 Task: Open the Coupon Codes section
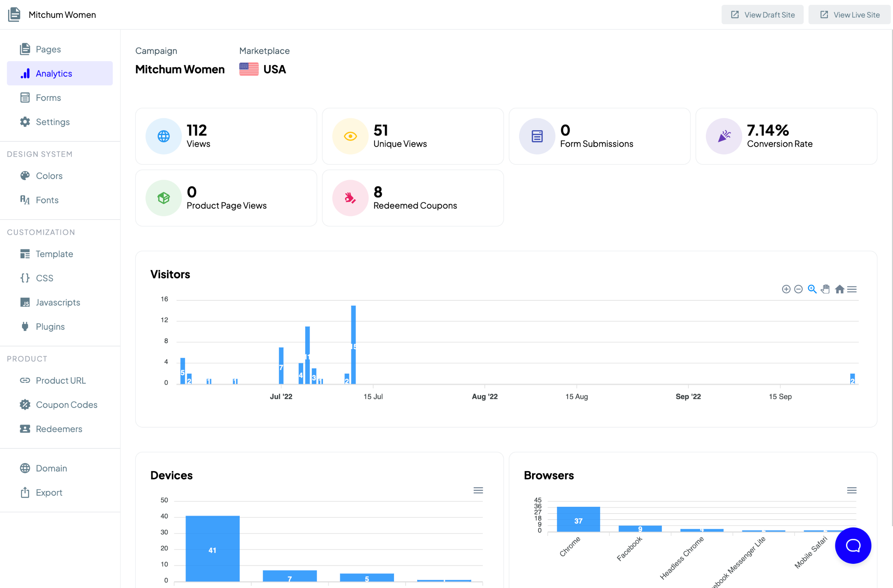click(x=66, y=405)
